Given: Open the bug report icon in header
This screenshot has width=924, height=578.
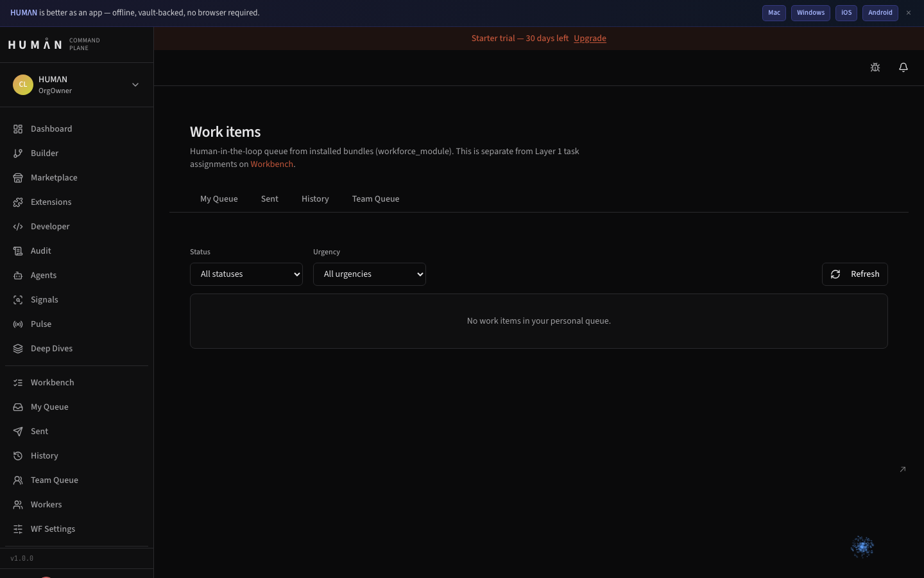Looking at the screenshot, I should [875, 67].
